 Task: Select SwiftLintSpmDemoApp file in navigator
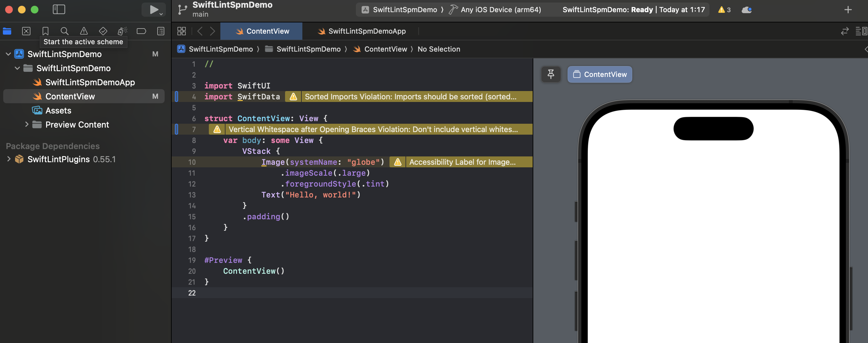[x=84, y=82]
